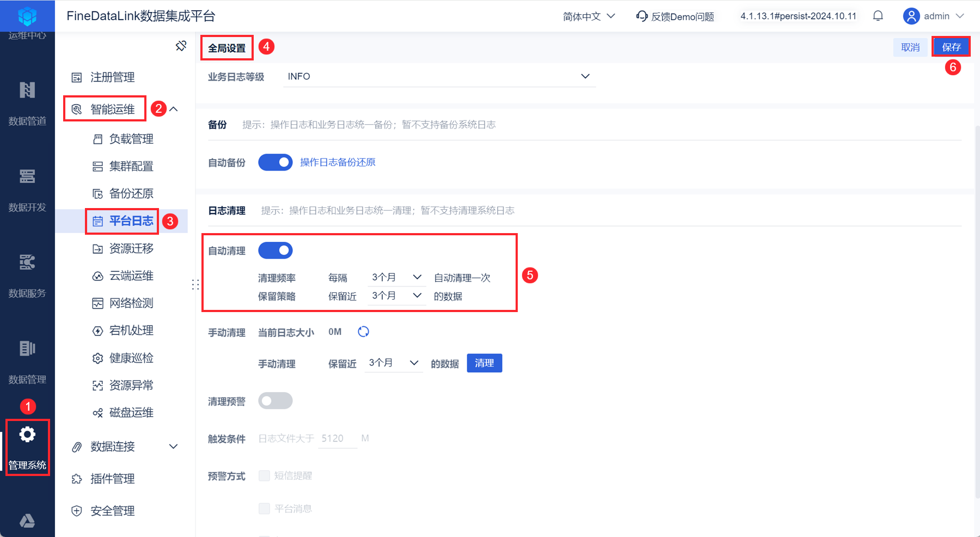Open the 数据开发 module icon
Image resolution: width=980 pixels, height=537 pixels.
tap(27, 176)
